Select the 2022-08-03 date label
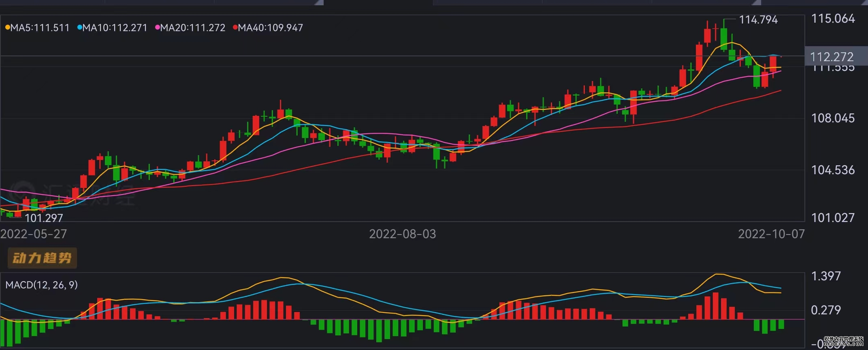 (x=402, y=234)
